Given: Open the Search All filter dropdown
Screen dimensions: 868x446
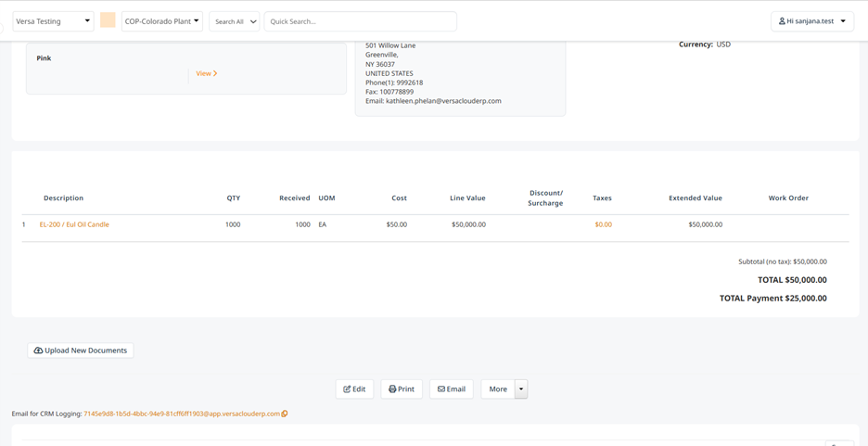Looking at the screenshot, I should click(x=235, y=21).
